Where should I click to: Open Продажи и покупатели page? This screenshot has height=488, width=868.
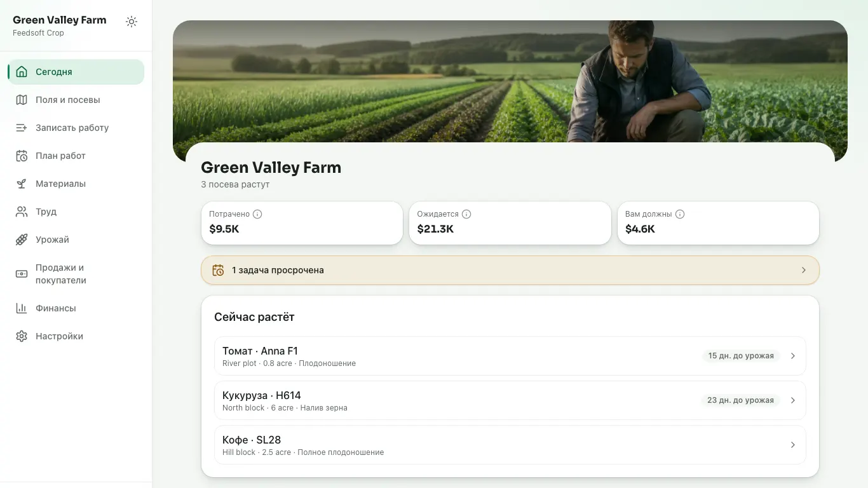(x=76, y=274)
